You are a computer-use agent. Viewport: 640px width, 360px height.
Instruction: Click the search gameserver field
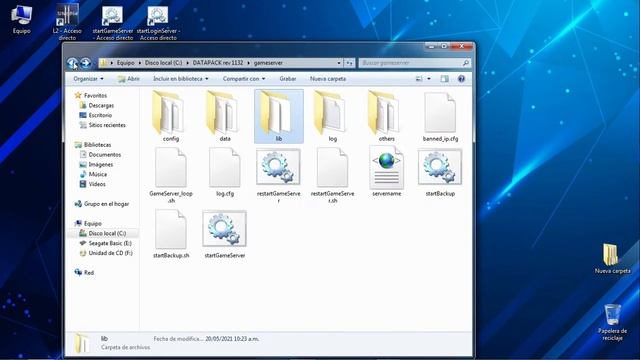point(415,63)
